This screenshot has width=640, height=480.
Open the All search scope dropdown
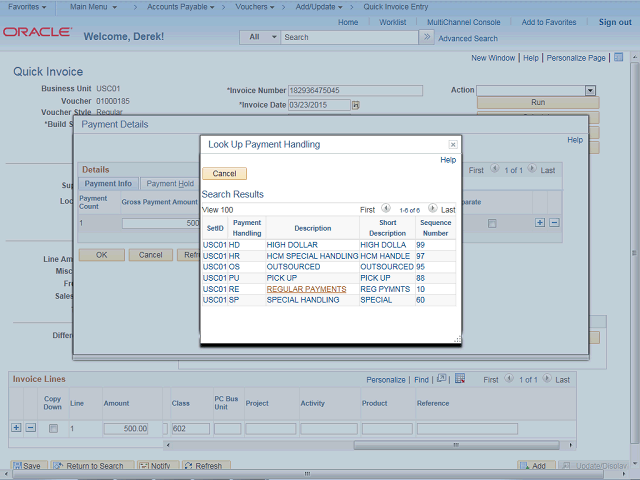point(260,37)
